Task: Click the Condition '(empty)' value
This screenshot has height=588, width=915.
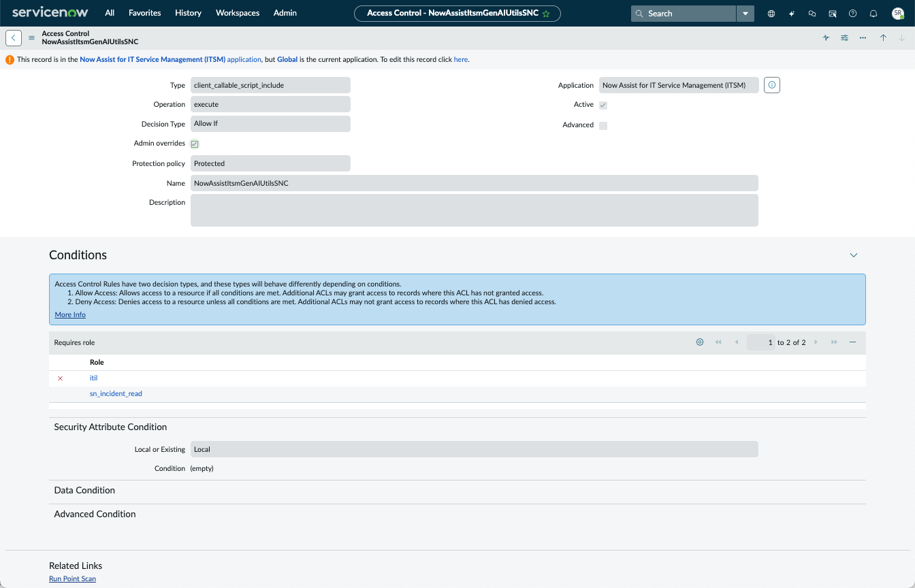Action: click(202, 469)
